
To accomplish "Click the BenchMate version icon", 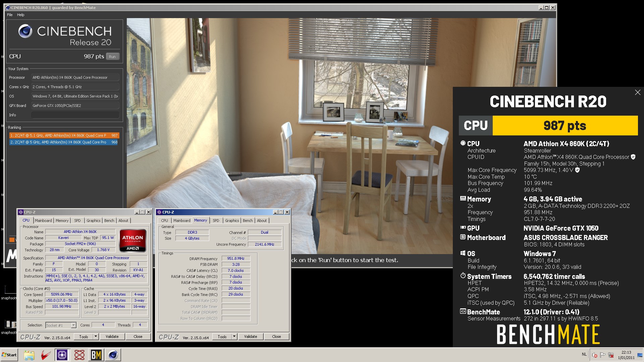I will point(463,311).
